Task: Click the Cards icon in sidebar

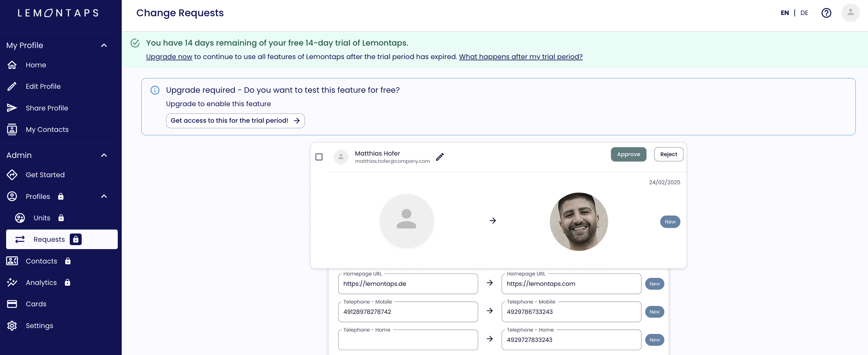Action: [12, 304]
